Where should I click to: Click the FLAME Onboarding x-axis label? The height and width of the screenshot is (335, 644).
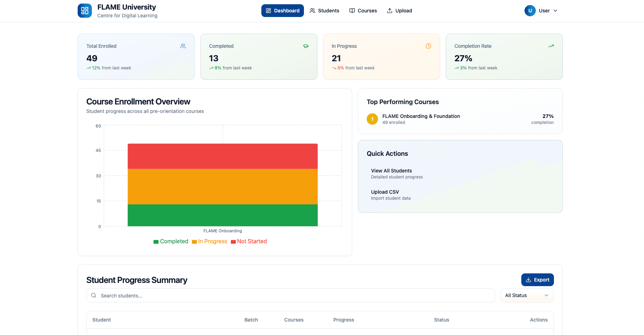click(x=223, y=231)
